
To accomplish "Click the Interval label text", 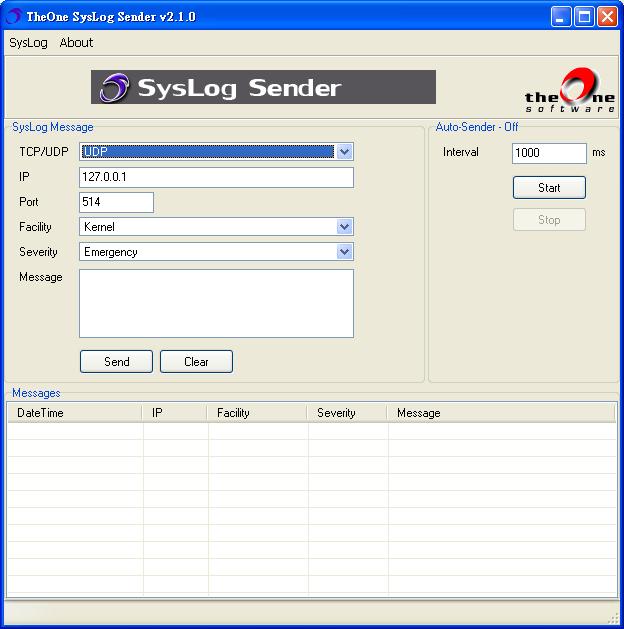I will pyautogui.click(x=460, y=152).
